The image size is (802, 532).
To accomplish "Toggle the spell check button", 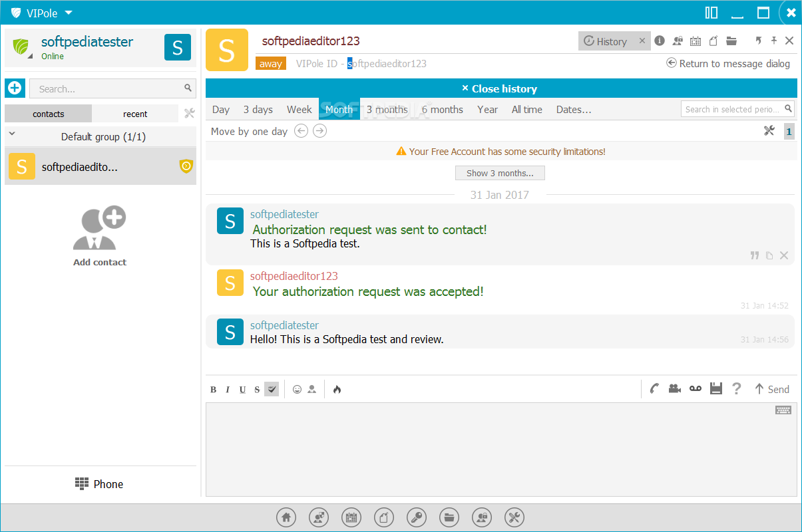I will pos(272,389).
